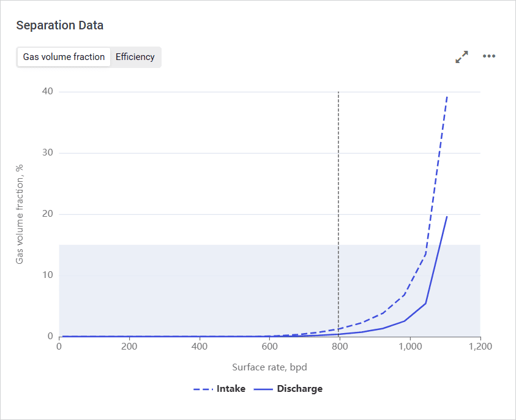Click the 20 y-axis tick label

[x=47, y=214]
